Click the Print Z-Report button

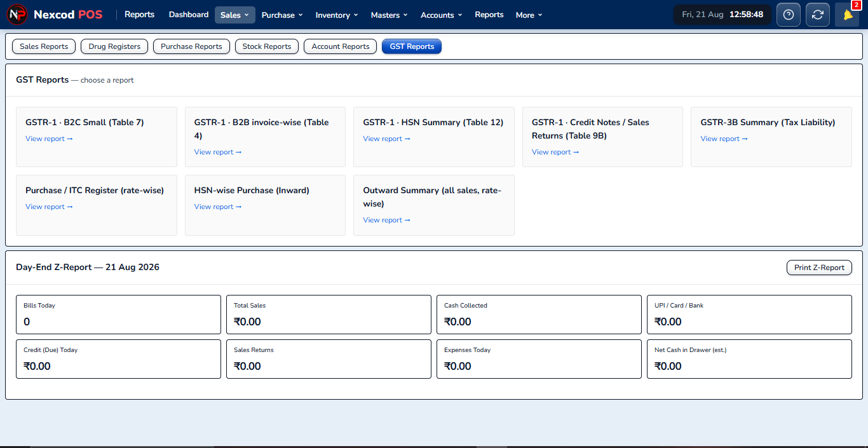pos(819,268)
